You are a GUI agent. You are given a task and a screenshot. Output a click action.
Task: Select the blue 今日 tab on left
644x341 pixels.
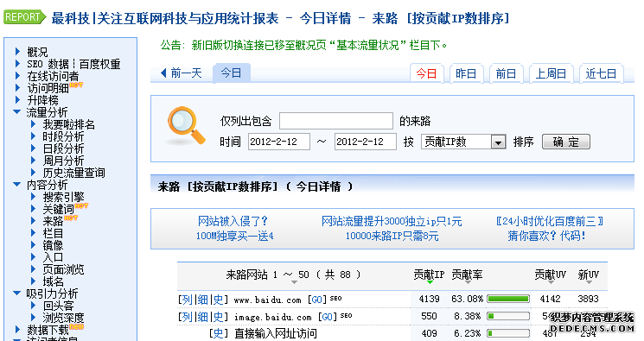[x=231, y=73]
